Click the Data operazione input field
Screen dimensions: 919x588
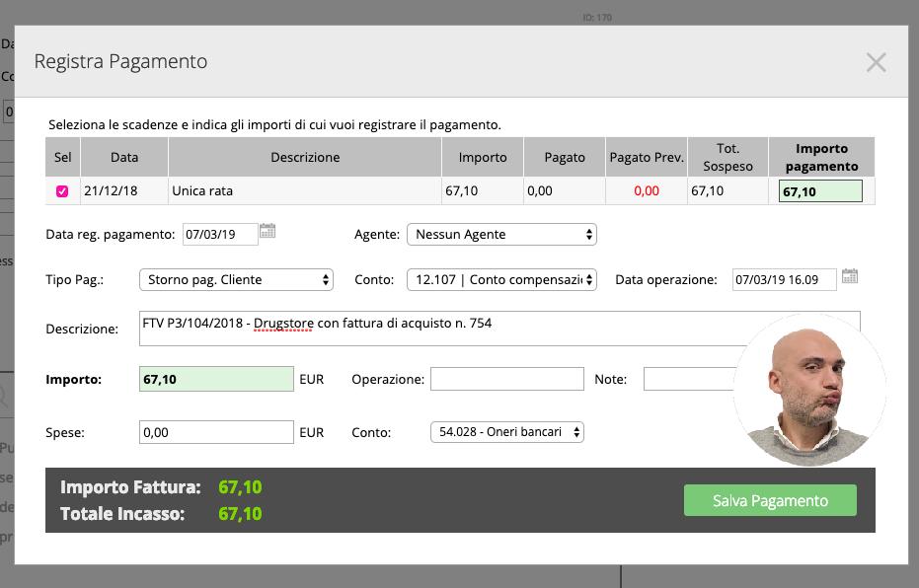(784, 280)
